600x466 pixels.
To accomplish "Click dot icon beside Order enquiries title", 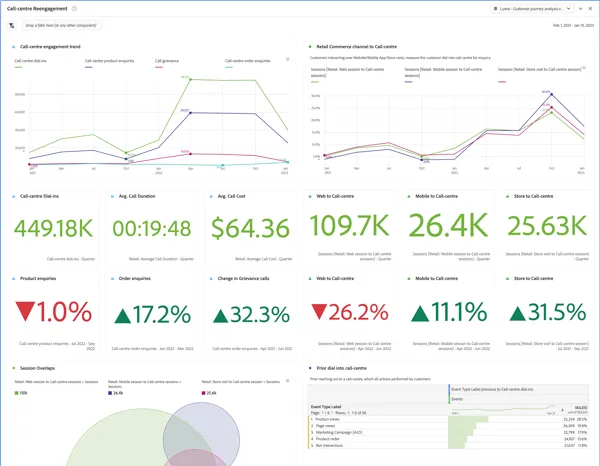I will click(112, 279).
